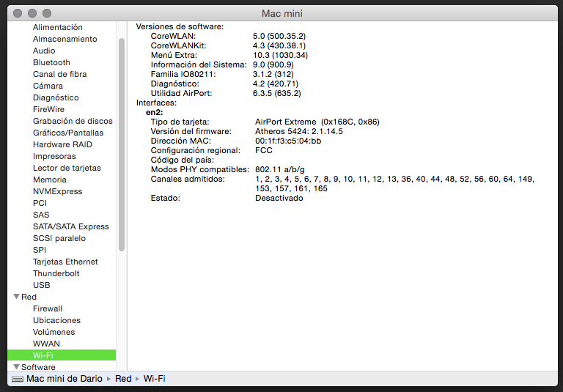Select Memoria in the sidebar

click(x=50, y=180)
